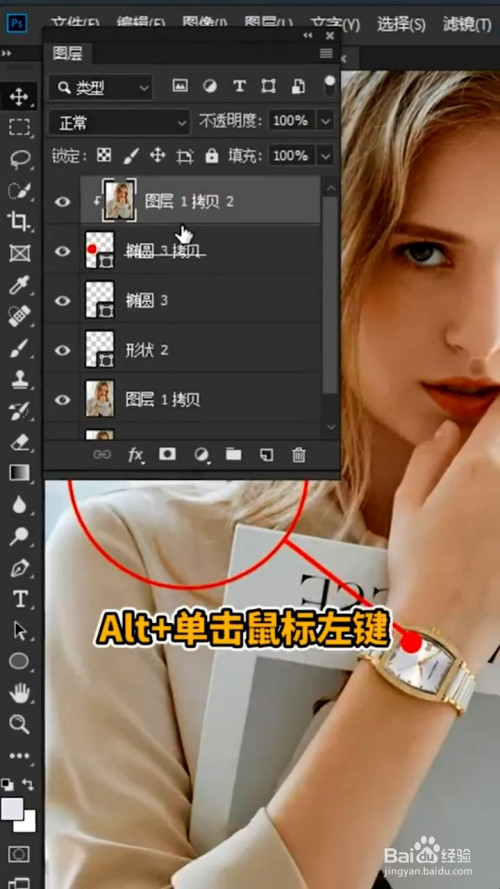The image size is (500, 889).
Task: Select the Move tool
Action: pyautogui.click(x=19, y=97)
